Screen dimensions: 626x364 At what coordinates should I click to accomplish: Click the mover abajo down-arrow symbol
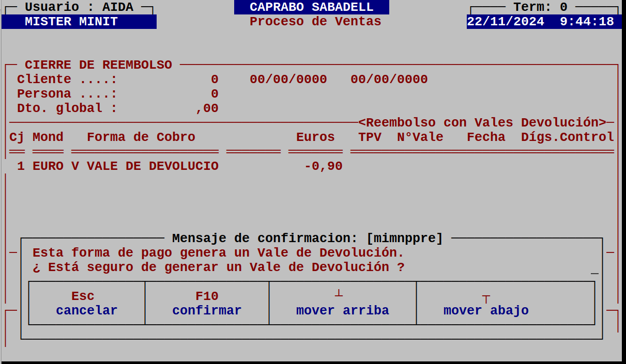click(x=486, y=295)
